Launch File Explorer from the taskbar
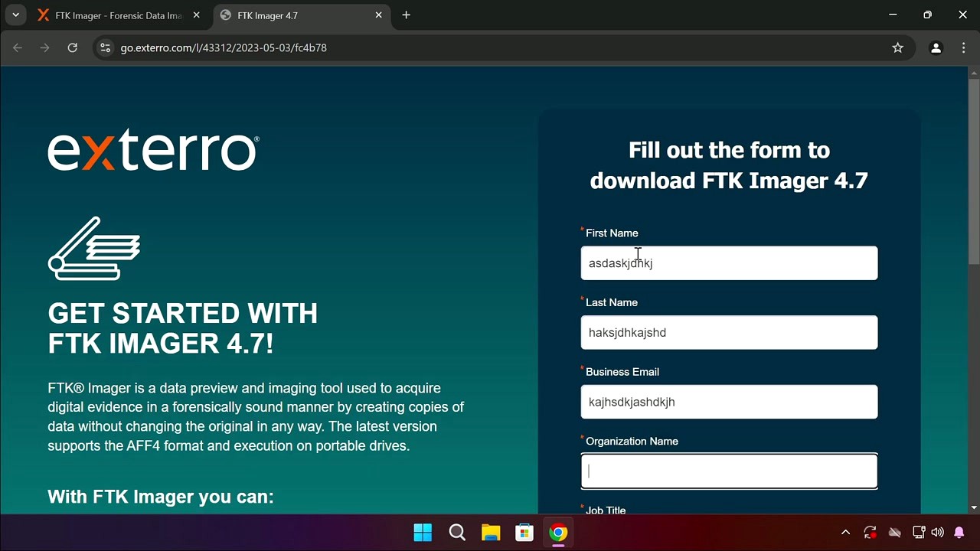The image size is (980, 551). click(x=490, y=532)
